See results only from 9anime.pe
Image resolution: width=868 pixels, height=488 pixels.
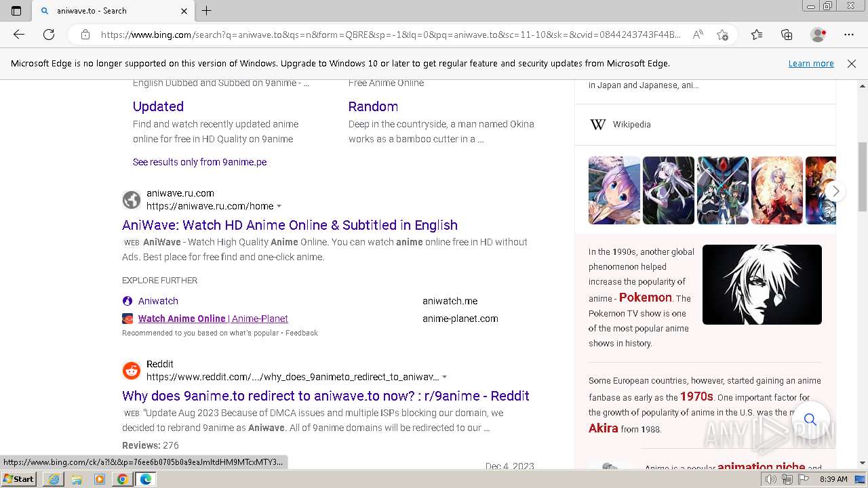coord(199,162)
